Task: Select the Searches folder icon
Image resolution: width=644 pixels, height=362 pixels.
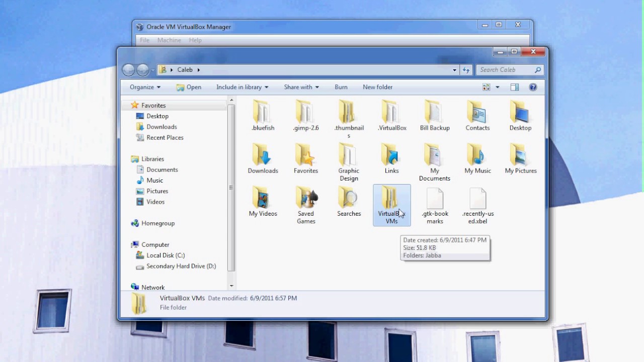Action: (348, 197)
